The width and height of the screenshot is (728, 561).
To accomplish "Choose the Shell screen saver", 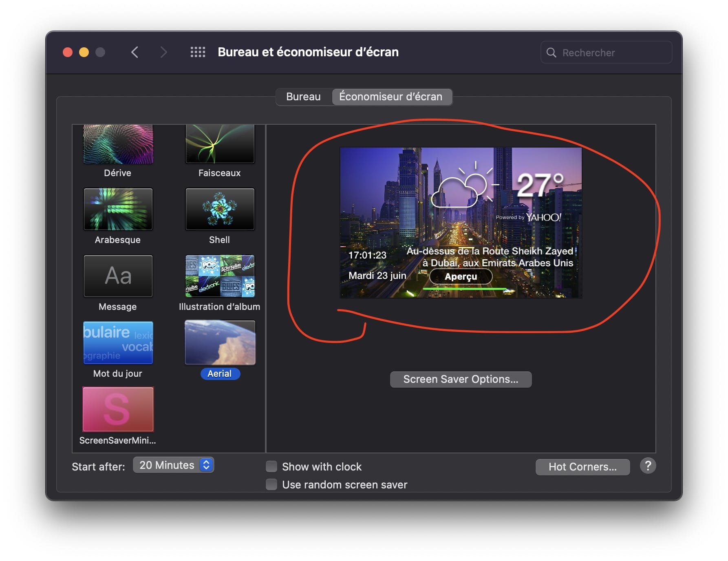I will pos(220,209).
